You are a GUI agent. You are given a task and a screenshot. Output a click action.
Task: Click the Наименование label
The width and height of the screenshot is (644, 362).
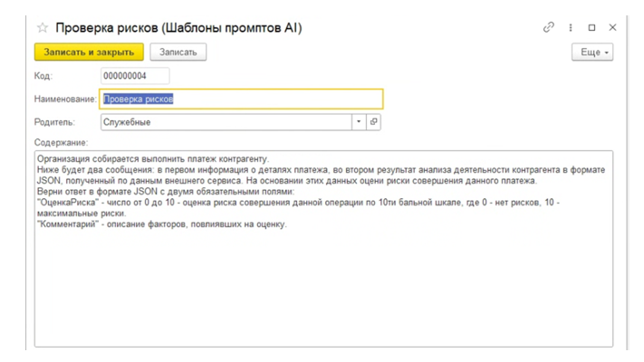coord(65,99)
